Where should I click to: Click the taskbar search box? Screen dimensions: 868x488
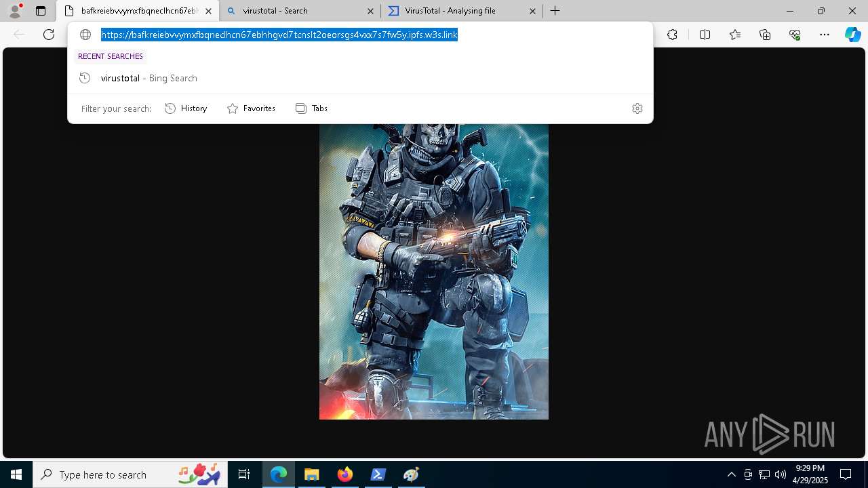click(x=130, y=474)
